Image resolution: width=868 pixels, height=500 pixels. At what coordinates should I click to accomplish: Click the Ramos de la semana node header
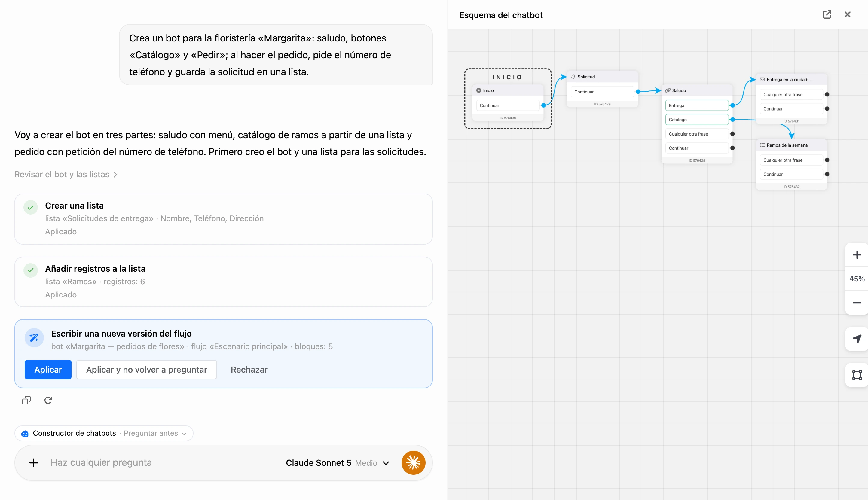coord(791,145)
